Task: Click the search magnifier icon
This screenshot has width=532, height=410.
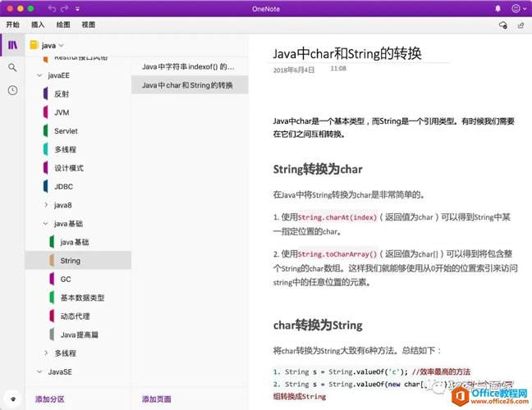Action: (x=12, y=67)
